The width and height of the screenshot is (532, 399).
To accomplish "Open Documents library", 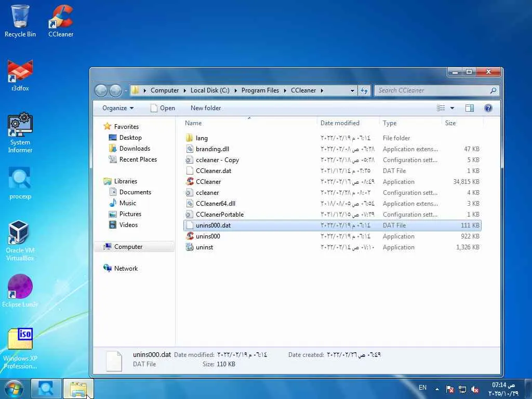I will tap(130, 192).
